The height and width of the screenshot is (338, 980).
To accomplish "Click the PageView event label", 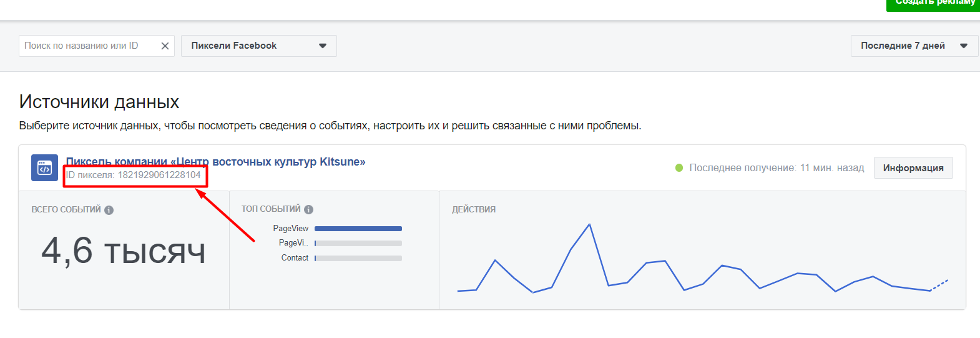I will tap(291, 229).
